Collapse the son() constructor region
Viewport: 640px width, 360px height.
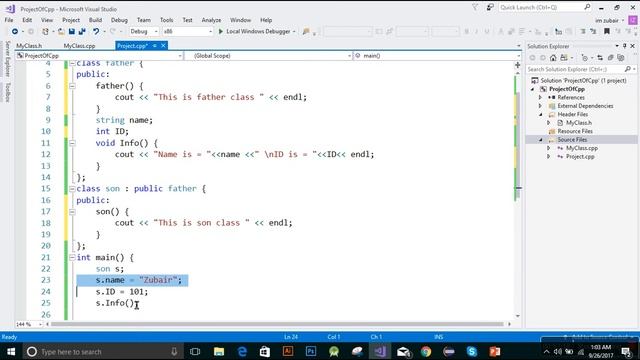pos(72,212)
